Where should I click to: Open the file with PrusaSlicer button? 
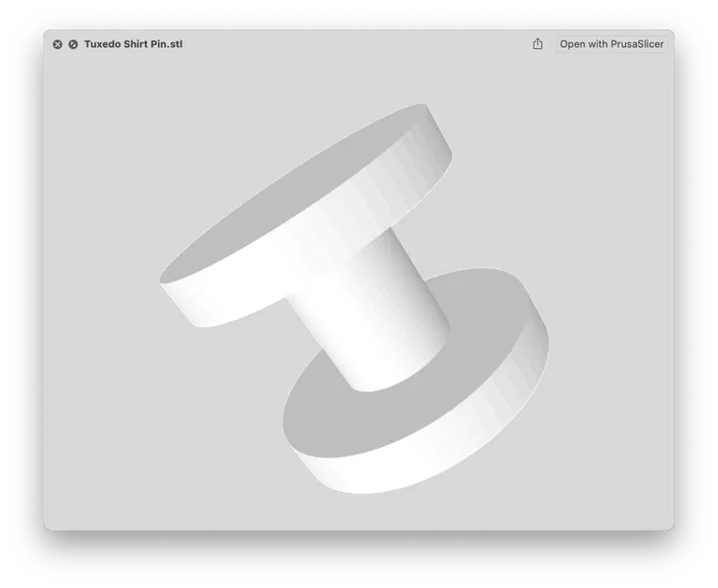(612, 44)
